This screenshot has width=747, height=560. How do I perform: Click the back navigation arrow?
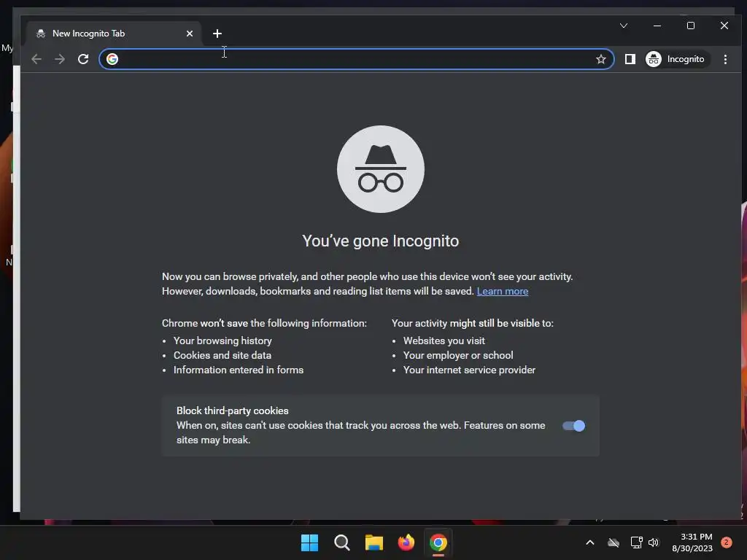pyautogui.click(x=36, y=59)
